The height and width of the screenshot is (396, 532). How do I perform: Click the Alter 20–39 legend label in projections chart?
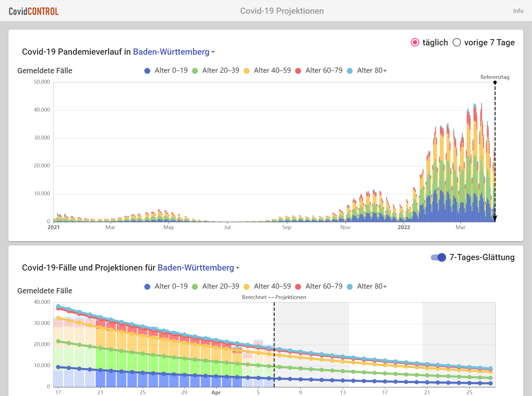coord(220,286)
